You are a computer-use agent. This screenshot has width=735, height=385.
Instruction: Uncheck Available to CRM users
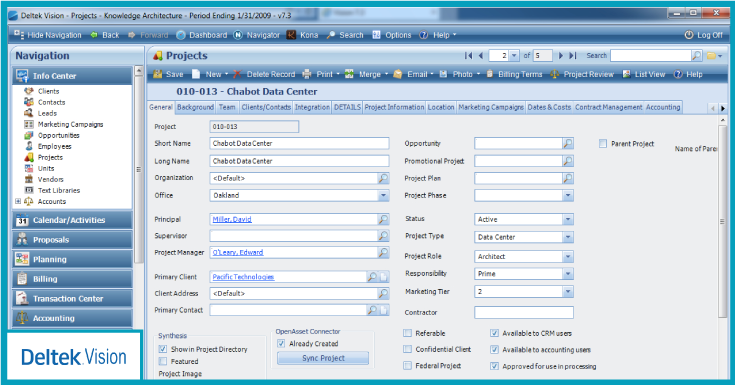(494, 333)
